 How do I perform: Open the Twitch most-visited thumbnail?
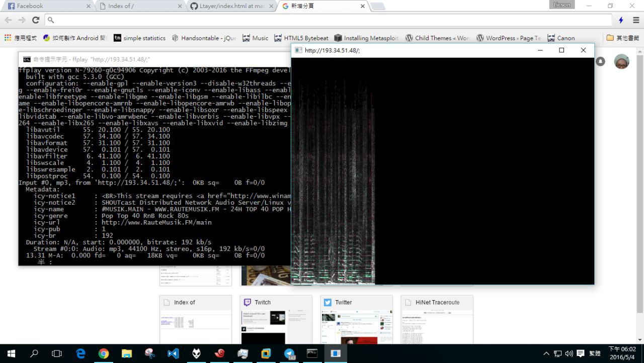pos(276,319)
